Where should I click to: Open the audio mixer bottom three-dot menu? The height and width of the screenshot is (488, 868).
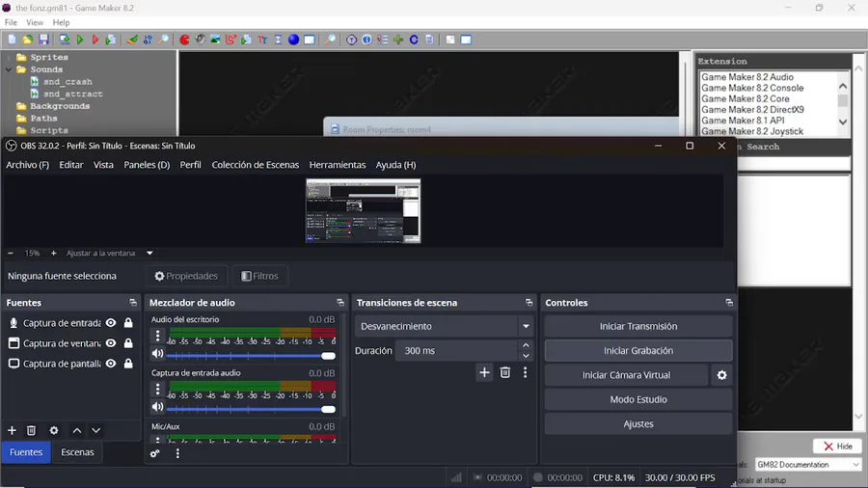point(177,453)
